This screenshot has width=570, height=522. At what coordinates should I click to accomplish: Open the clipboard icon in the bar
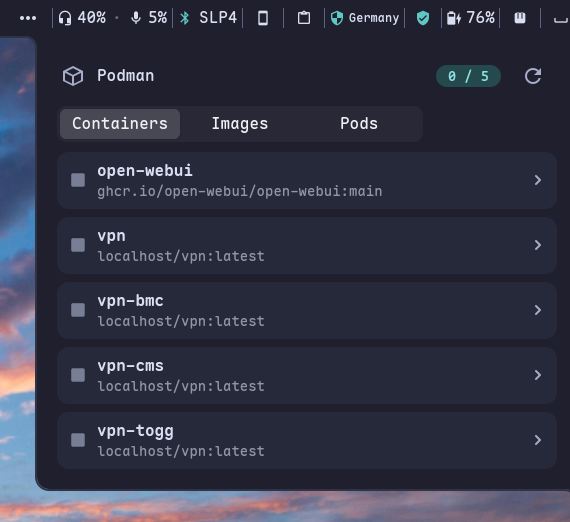(304, 18)
